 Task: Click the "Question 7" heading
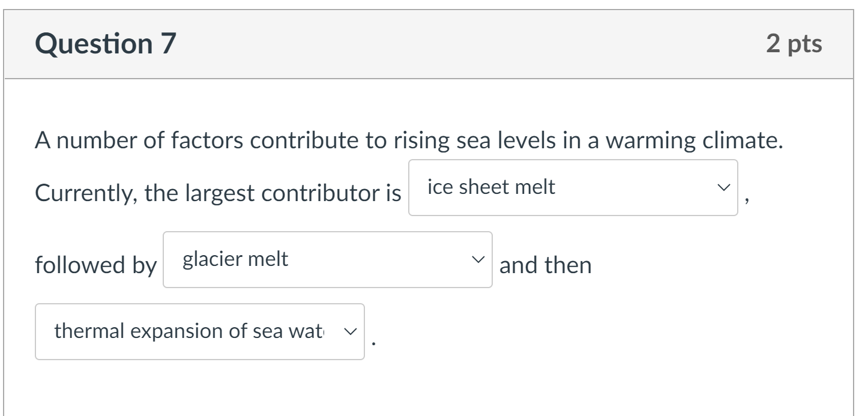click(106, 44)
